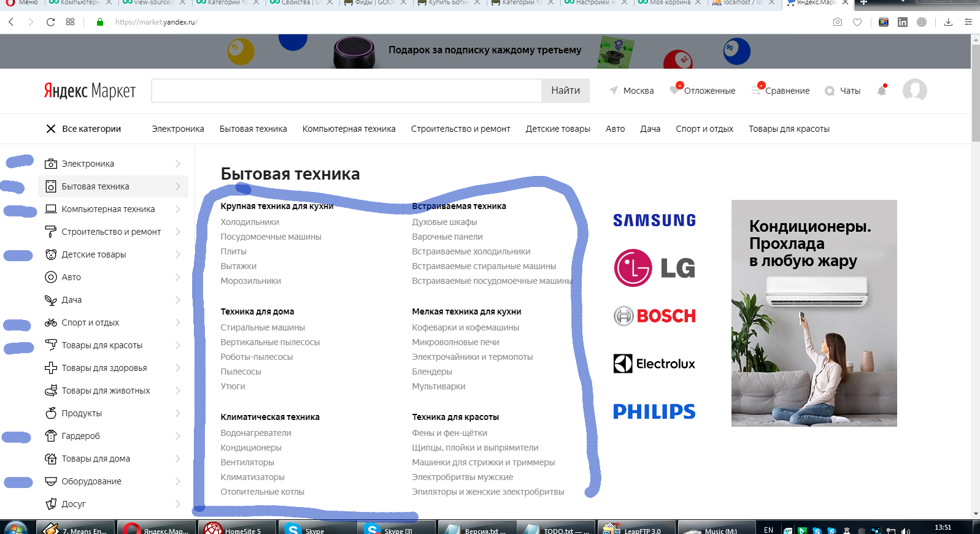Click the air conditioner promo banner
Viewport: 980px width, 534px height.
tap(814, 313)
